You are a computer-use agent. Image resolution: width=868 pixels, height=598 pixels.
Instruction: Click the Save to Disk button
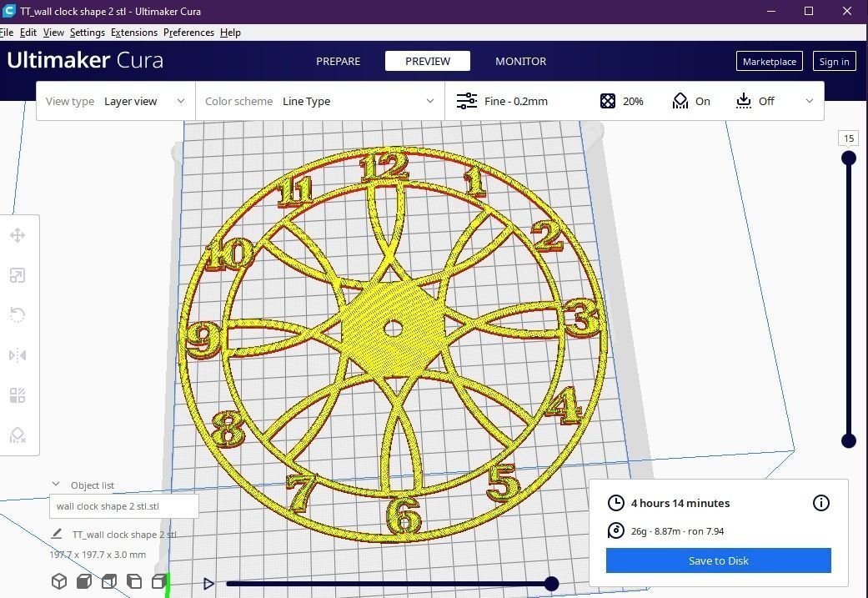point(718,560)
